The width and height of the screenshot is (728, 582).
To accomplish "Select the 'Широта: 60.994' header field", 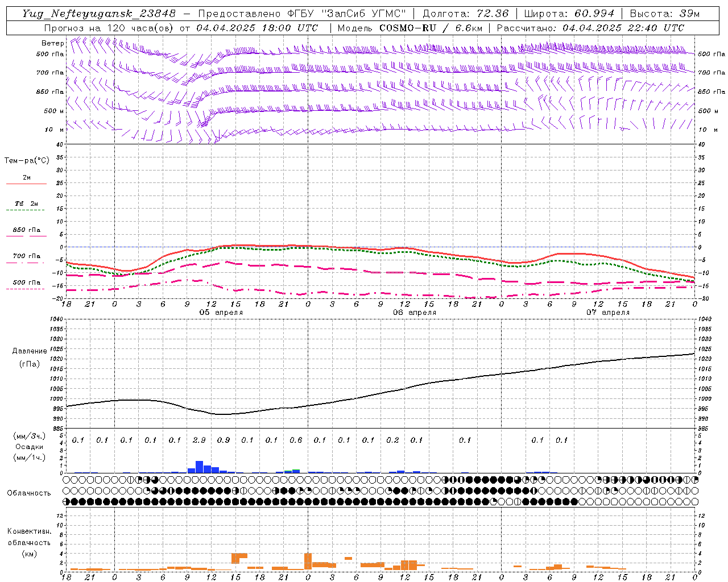I will point(569,14).
